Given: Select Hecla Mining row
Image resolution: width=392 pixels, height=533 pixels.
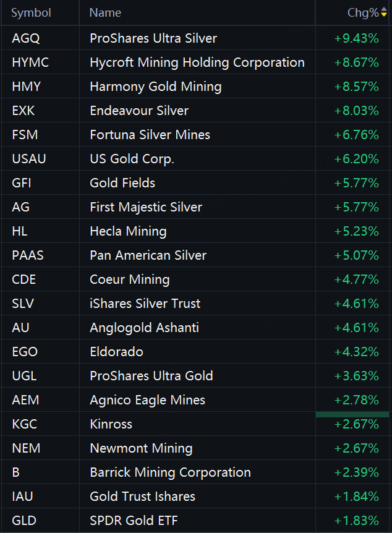Looking at the screenshot, I should coord(128,231).
